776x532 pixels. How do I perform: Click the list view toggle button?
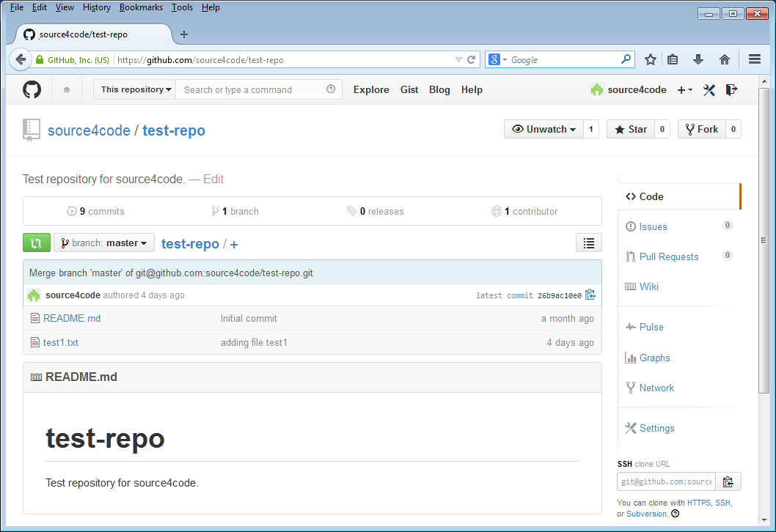(x=589, y=243)
